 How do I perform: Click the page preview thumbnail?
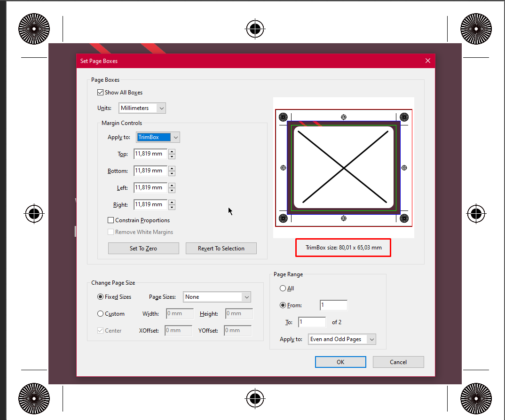pos(343,167)
